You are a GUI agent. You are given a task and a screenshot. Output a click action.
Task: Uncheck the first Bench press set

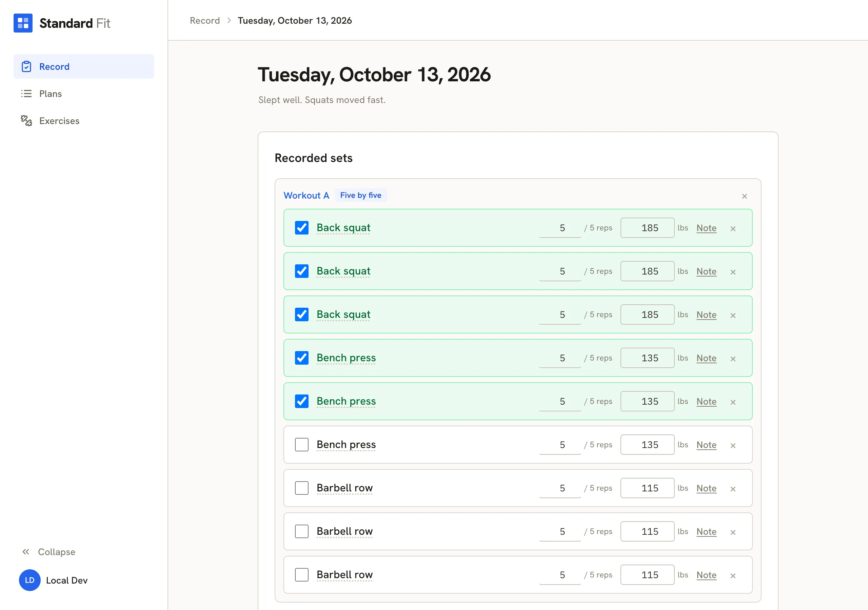pyautogui.click(x=302, y=358)
